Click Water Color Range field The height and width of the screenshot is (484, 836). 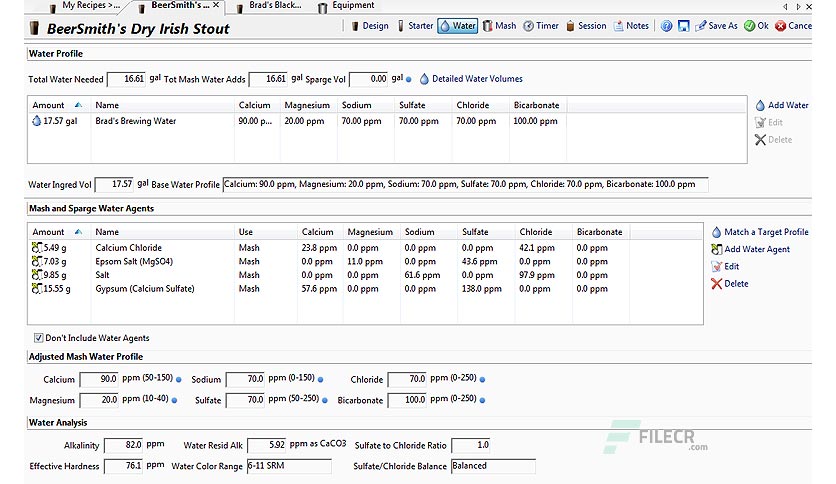coord(289,466)
